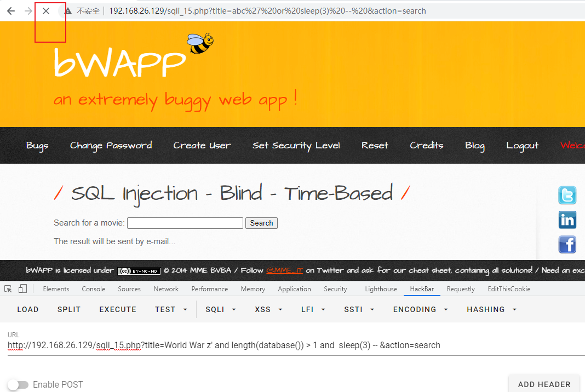Click the Search button for movies
585x392 pixels.
tap(261, 223)
